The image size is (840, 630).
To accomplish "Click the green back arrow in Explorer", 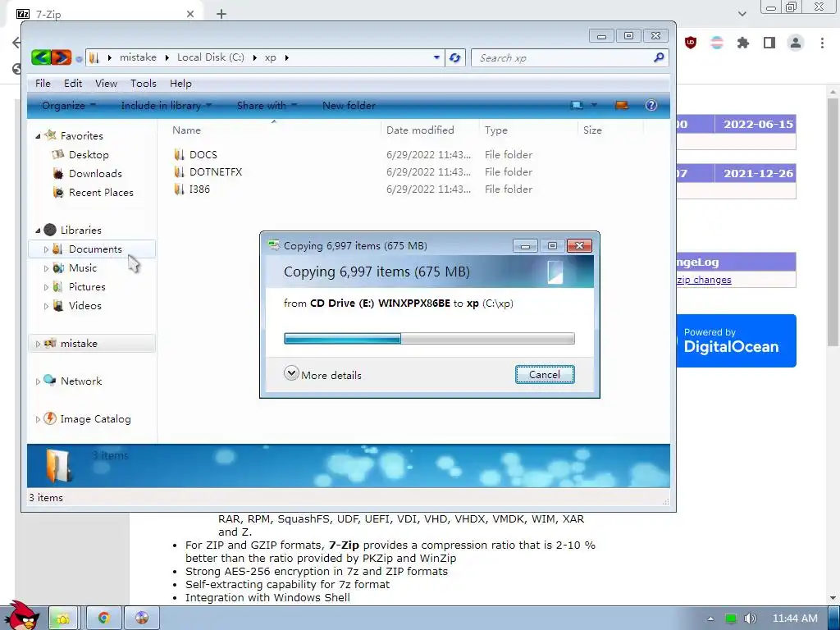I will 41,57.
